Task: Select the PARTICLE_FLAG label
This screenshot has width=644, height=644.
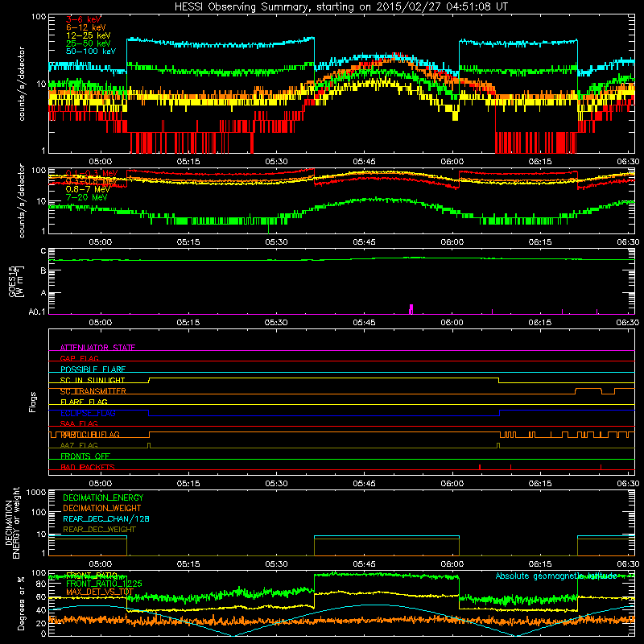Action: pos(90,435)
